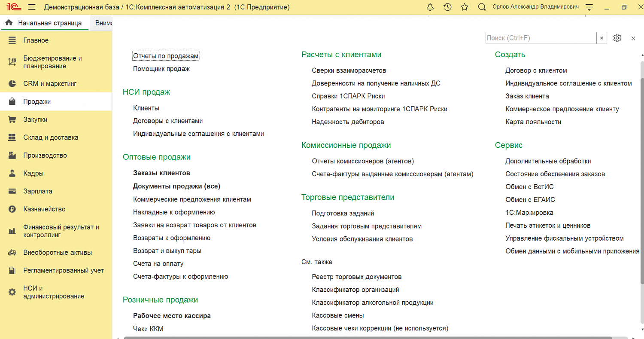Open Справки 1СПАРК Риски
The image size is (644, 339).
point(348,96)
